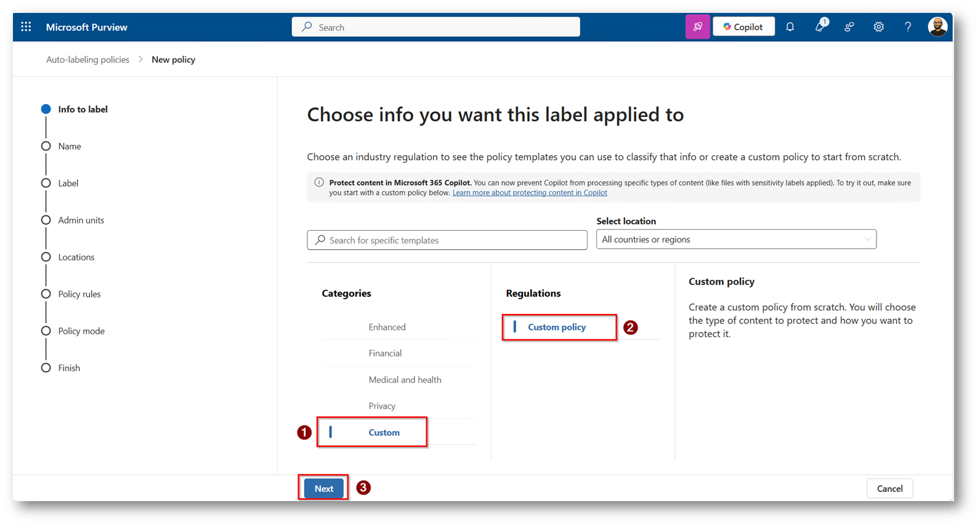Click the pink feedback icon in header
The image size is (980, 527).
tap(697, 27)
